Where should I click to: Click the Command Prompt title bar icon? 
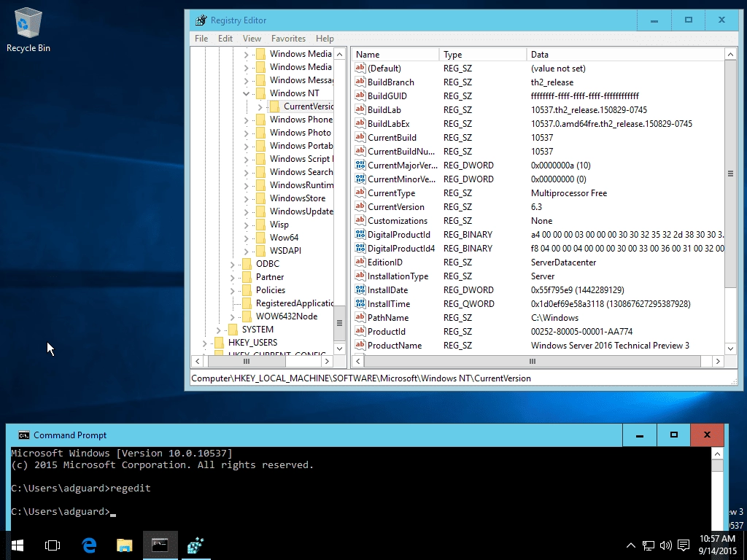point(24,435)
